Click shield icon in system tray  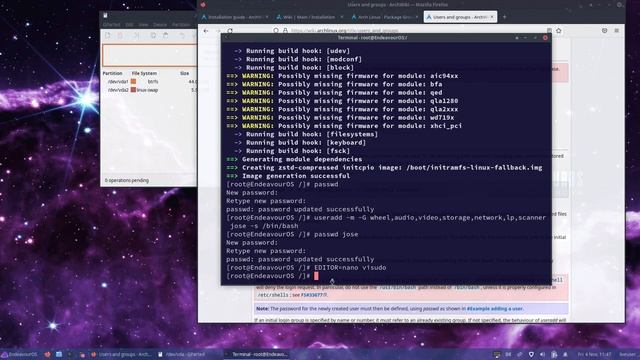click(531, 354)
